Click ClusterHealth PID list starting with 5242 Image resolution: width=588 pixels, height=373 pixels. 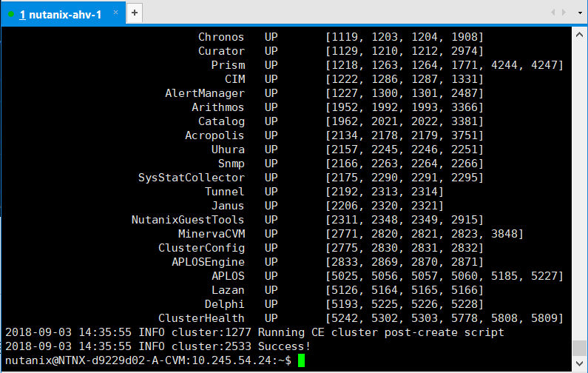coord(445,318)
